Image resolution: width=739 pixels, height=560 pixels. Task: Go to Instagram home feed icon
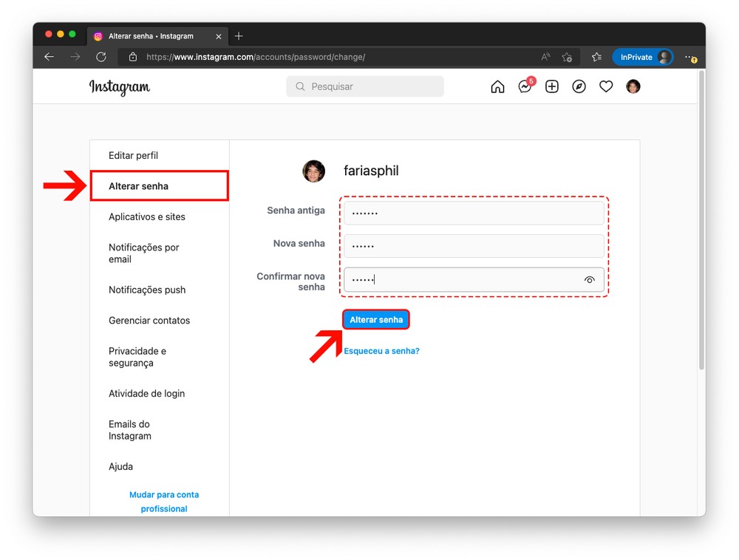click(497, 86)
